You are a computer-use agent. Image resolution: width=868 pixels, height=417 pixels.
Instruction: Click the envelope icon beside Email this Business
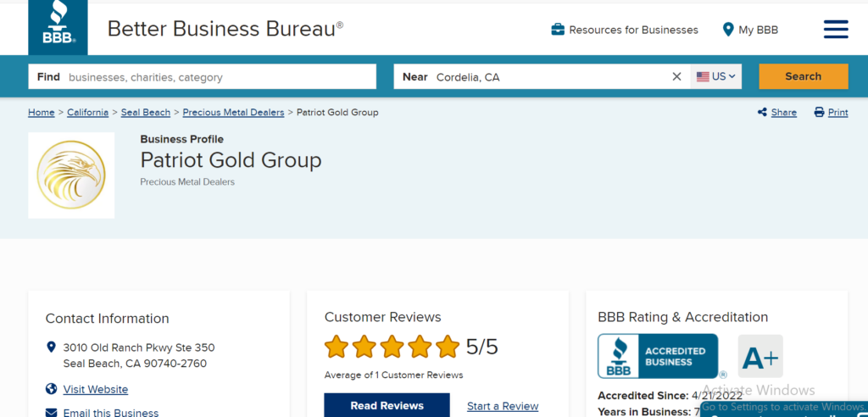tap(52, 413)
